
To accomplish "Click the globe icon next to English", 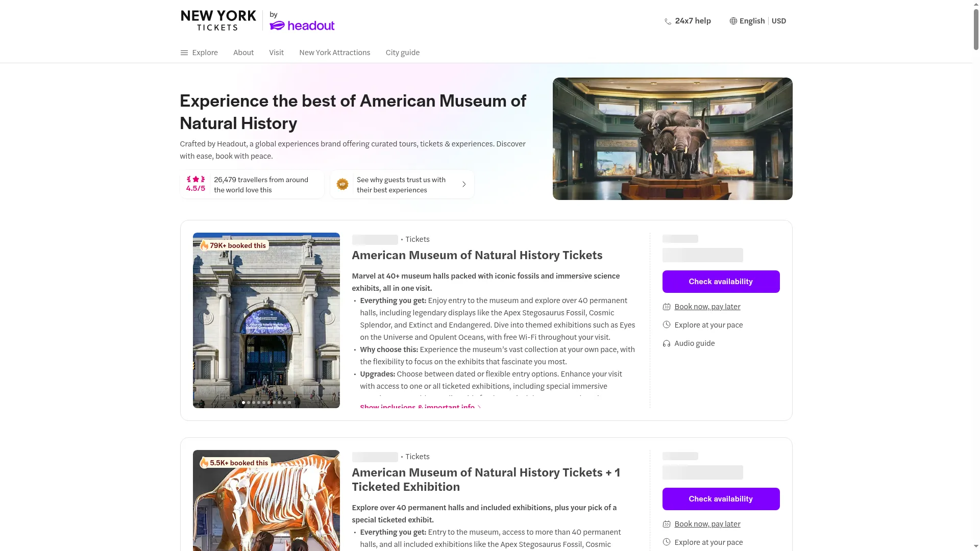I will point(733,21).
